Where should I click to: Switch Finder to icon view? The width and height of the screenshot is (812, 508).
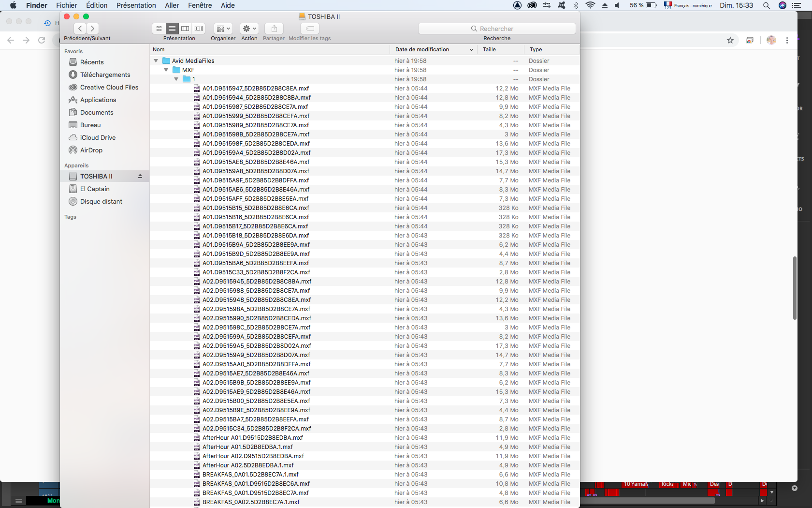pos(159,29)
